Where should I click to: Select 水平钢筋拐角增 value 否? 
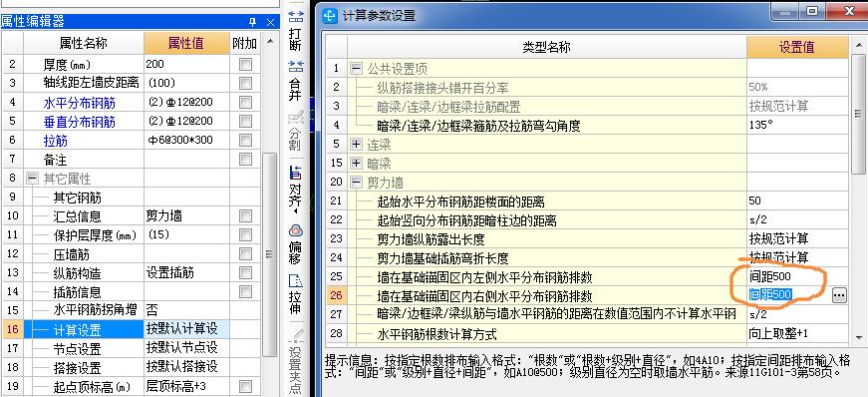(x=186, y=310)
